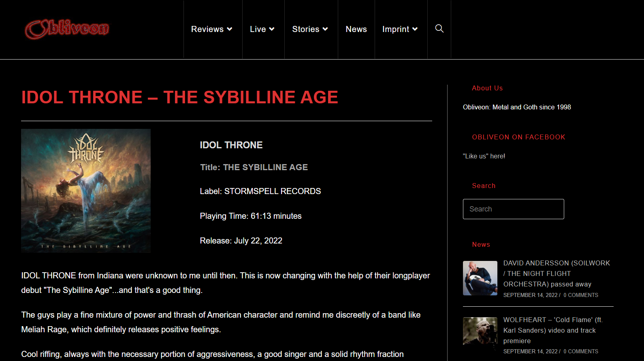
Task: Open Wolfheart news thumbnail
Action: coord(480,334)
